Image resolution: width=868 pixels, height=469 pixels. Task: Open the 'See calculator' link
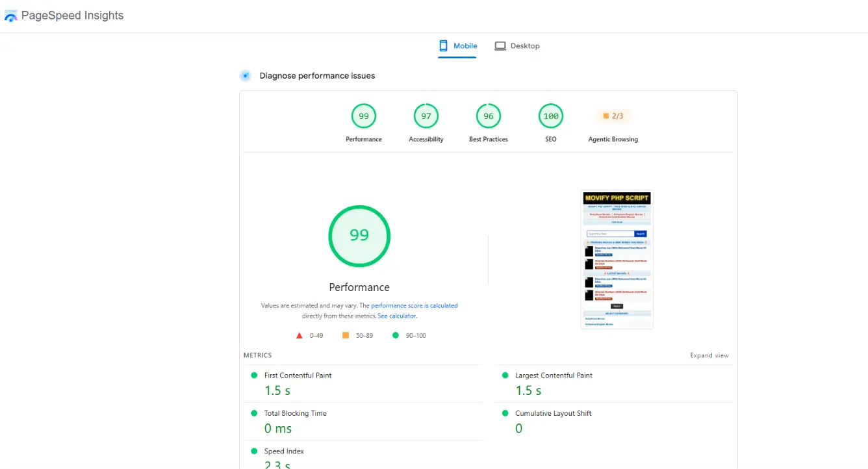tap(397, 316)
